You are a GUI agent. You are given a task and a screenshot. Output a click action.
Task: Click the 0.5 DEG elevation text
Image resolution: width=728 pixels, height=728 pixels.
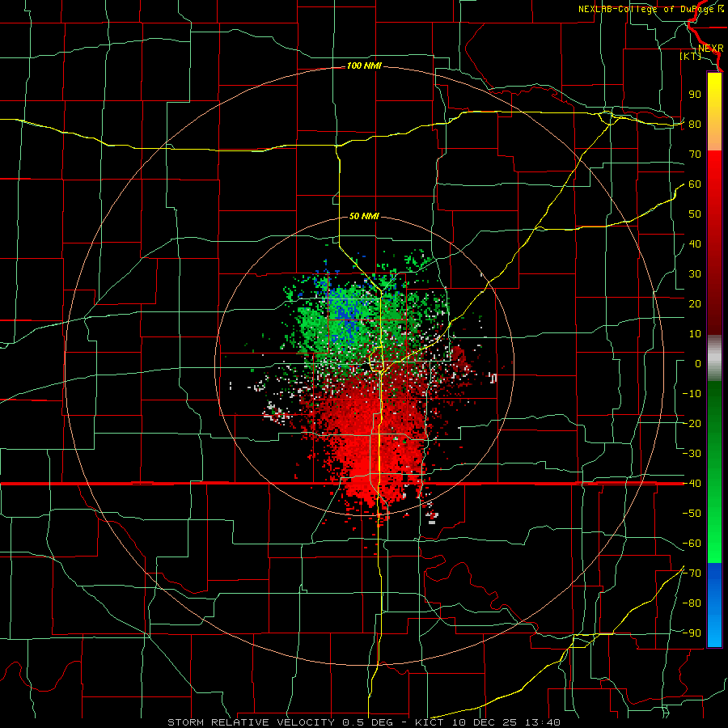[367, 722]
